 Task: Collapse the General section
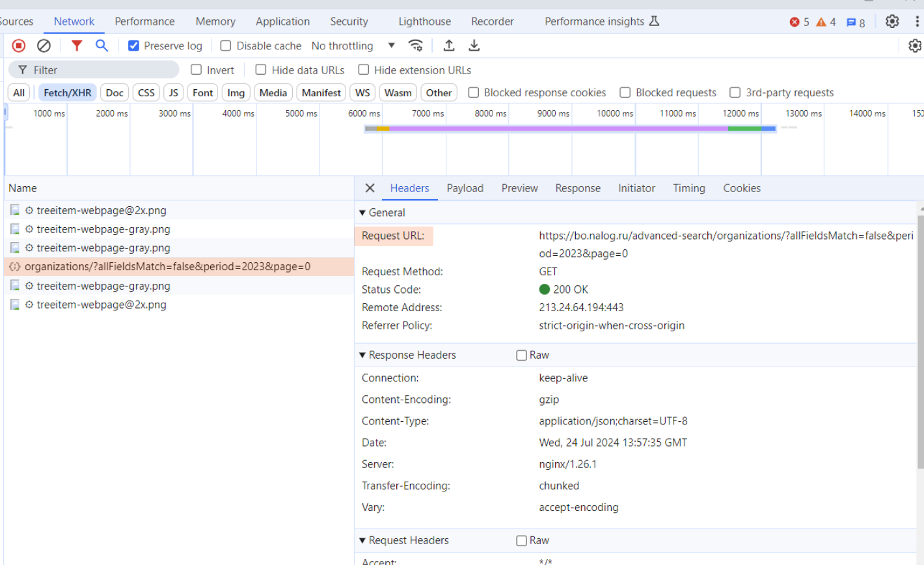(x=362, y=213)
